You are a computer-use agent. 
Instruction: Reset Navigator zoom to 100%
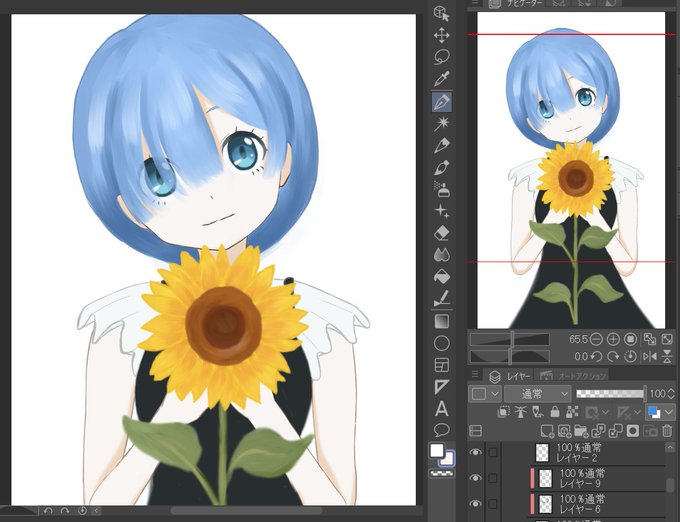pos(631,339)
